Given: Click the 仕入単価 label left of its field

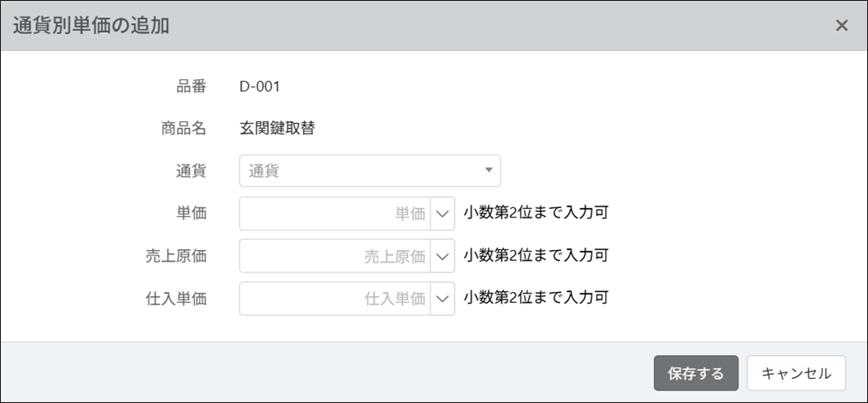Looking at the screenshot, I should (176, 298).
